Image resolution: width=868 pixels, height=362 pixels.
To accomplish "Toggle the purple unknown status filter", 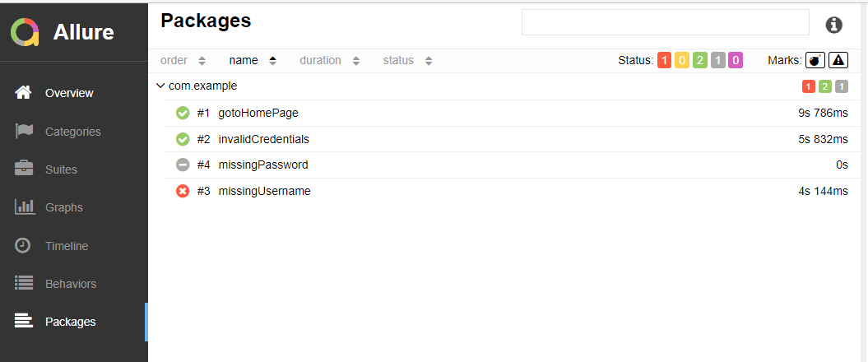I will pyautogui.click(x=735, y=60).
